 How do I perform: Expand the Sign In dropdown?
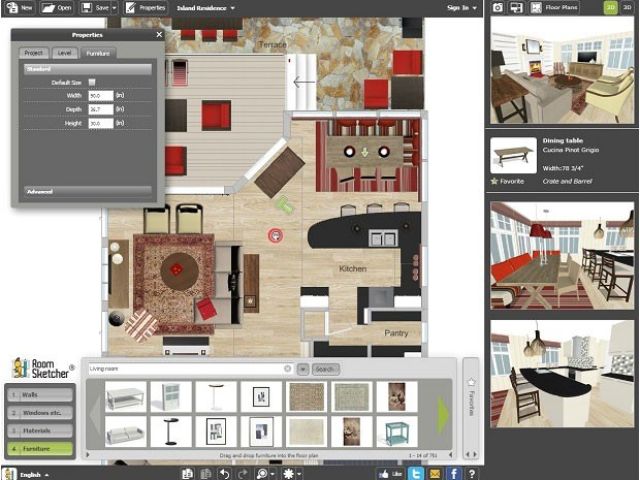[x=461, y=7]
